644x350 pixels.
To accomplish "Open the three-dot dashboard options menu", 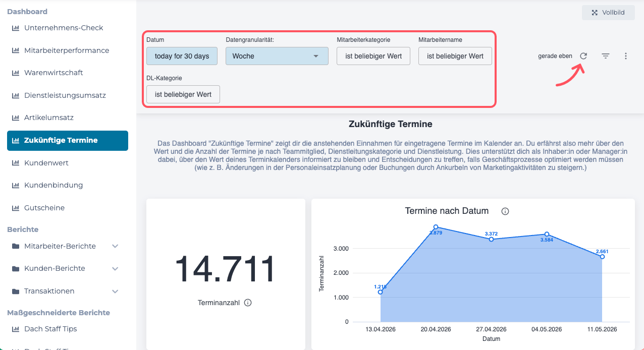I will 626,56.
